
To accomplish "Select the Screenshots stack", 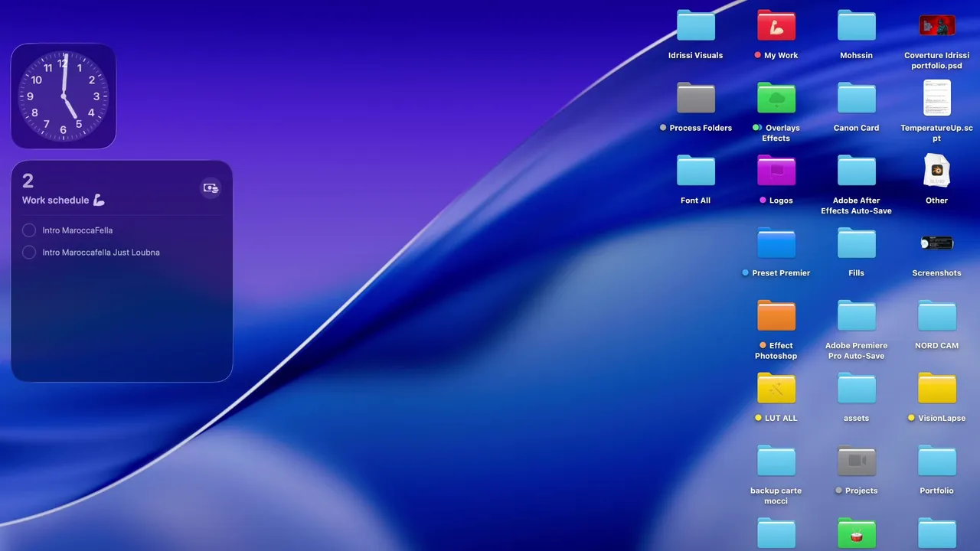I will pyautogui.click(x=937, y=243).
